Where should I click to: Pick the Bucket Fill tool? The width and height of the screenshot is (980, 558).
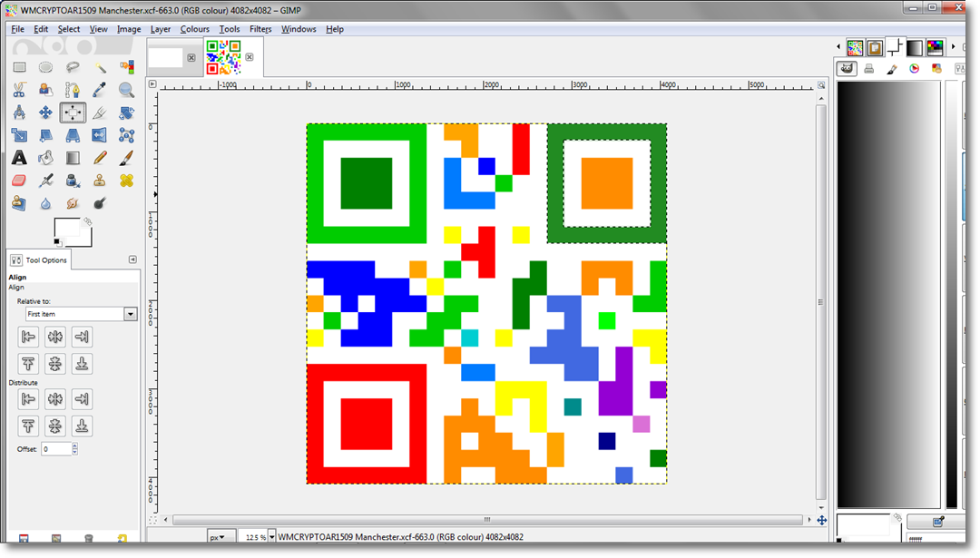click(x=45, y=158)
